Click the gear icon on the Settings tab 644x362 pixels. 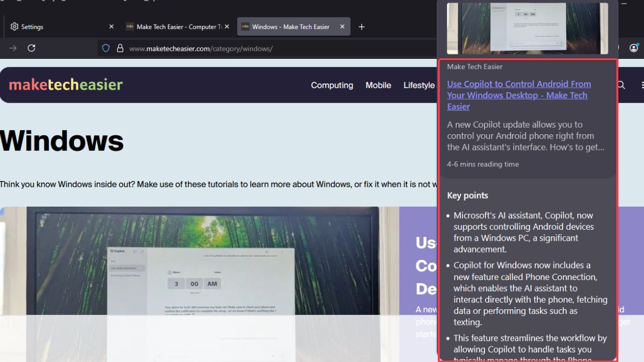pos(15,26)
